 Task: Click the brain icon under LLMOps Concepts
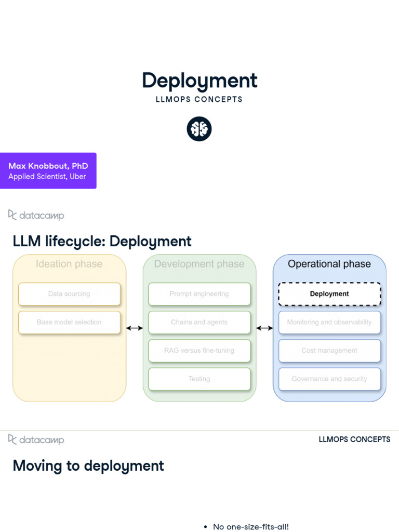point(199,129)
